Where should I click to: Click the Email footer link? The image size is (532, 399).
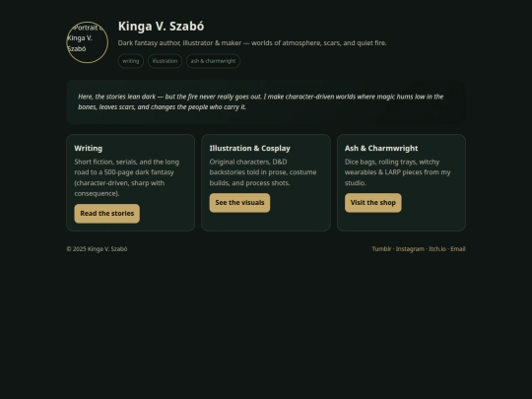coord(458,249)
